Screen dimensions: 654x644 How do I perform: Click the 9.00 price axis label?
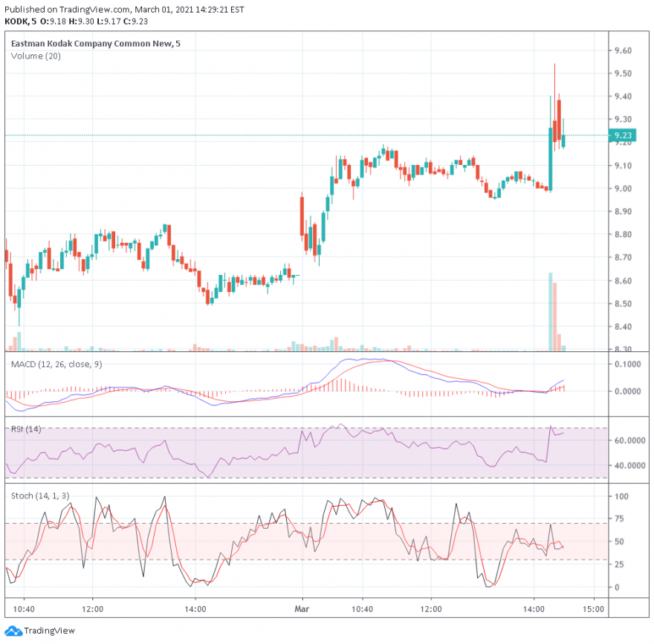[x=623, y=189]
